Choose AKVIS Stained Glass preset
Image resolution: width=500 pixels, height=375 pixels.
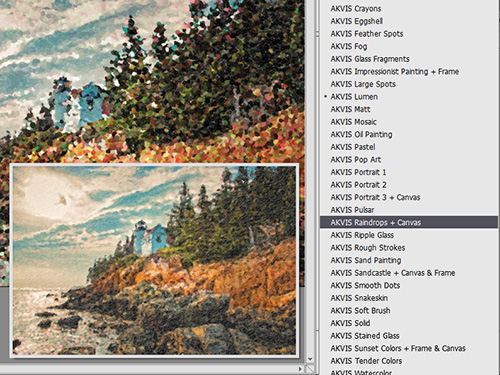(x=365, y=336)
